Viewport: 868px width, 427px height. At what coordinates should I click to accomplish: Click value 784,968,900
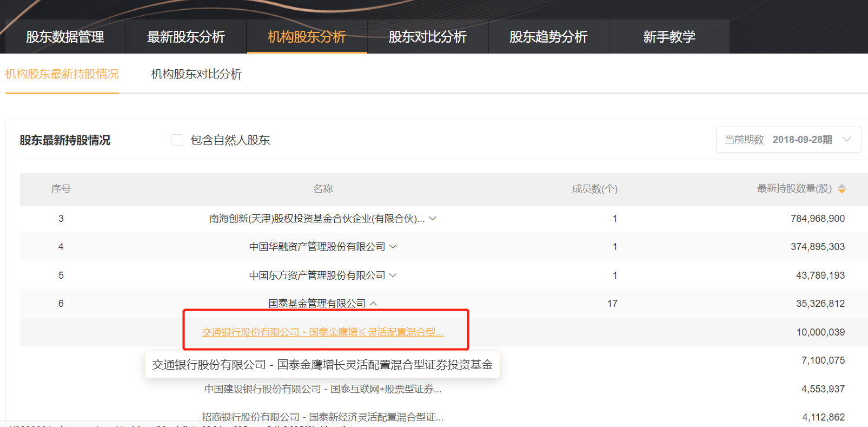pos(818,219)
